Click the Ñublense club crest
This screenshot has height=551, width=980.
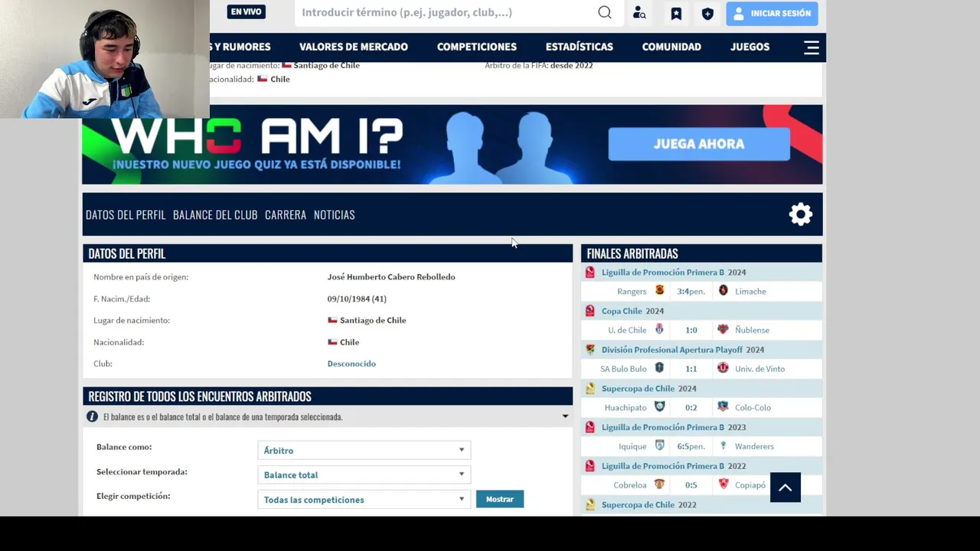pyautogui.click(x=723, y=329)
